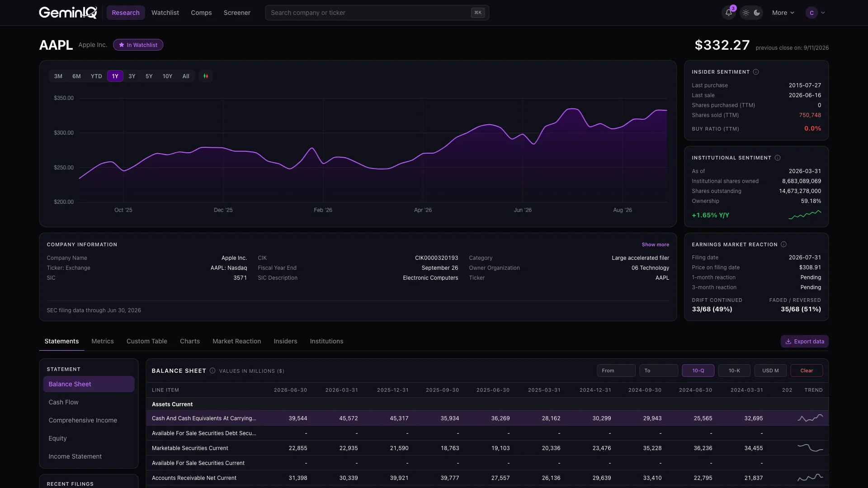Select the Equity statement
Image resolution: width=868 pixels, height=488 pixels.
(x=89, y=438)
